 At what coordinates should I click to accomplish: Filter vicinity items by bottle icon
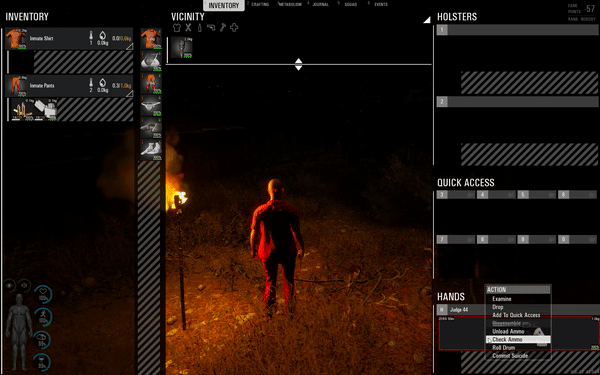pyautogui.click(x=199, y=28)
